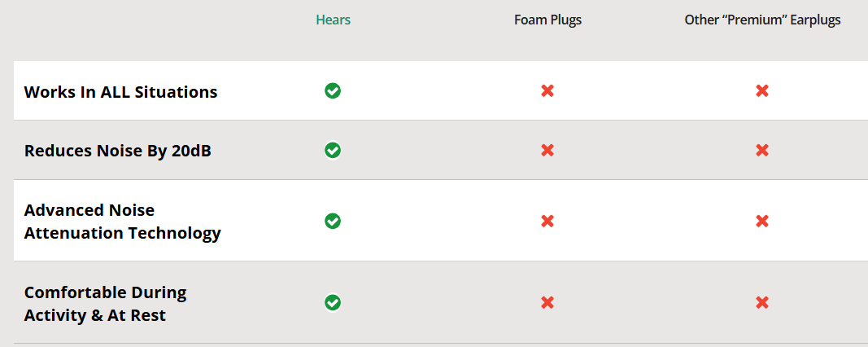Click Hears green checkmark for Works In ALL Situations
Screen dimensions: 868x347
pos(333,90)
